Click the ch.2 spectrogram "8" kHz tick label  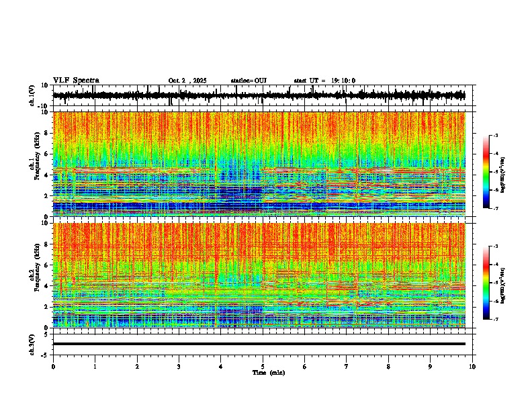47,244
